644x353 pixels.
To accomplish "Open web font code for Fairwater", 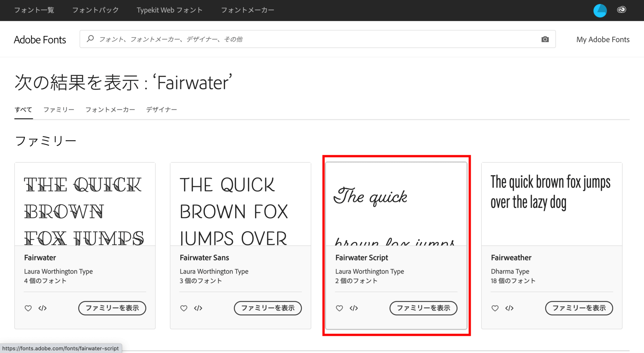I will (x=42, y=308).
